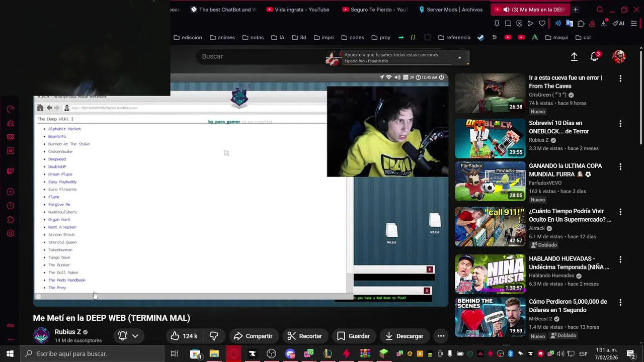
Task: Click the Recortar button
Action: (x=304, y=336)
